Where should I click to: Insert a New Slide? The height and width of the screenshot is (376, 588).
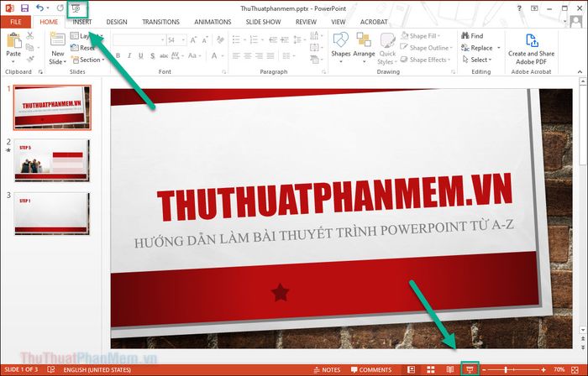point(58,39)
